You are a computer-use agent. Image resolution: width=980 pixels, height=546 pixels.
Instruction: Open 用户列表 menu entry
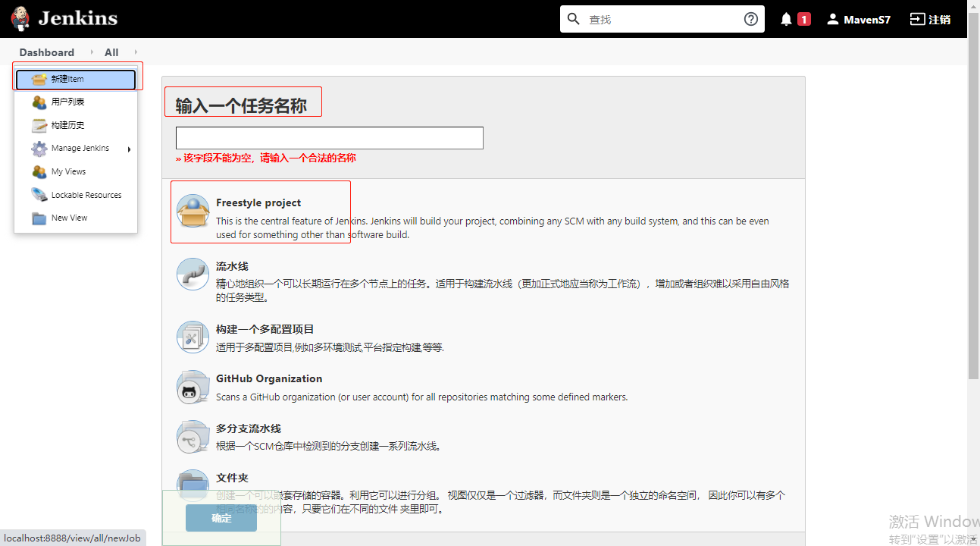76,102
